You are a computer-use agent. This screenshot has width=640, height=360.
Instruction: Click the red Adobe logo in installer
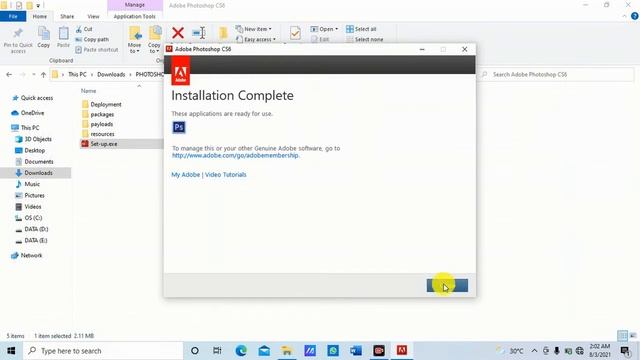(180, 71)
